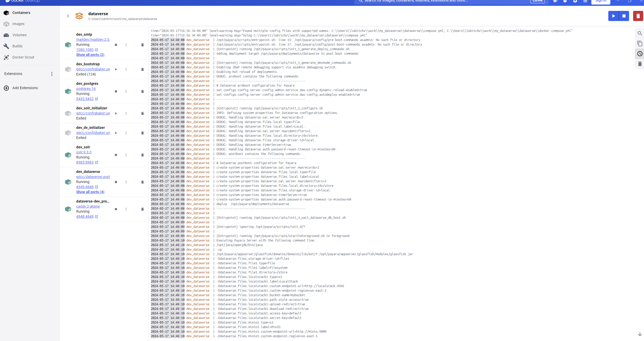Toggle timestamps display in logs
The height and width of the screenshot is (341, 644).
pos(640,54)
